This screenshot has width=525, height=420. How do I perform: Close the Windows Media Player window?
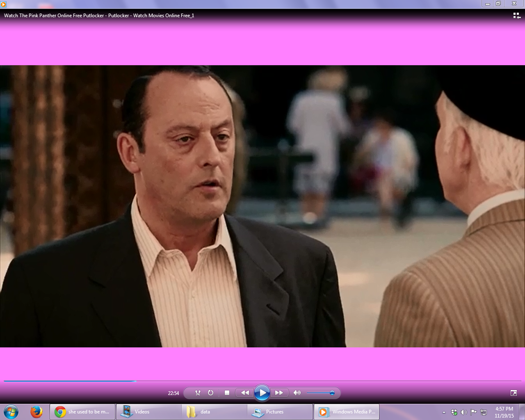click(514, 4)
